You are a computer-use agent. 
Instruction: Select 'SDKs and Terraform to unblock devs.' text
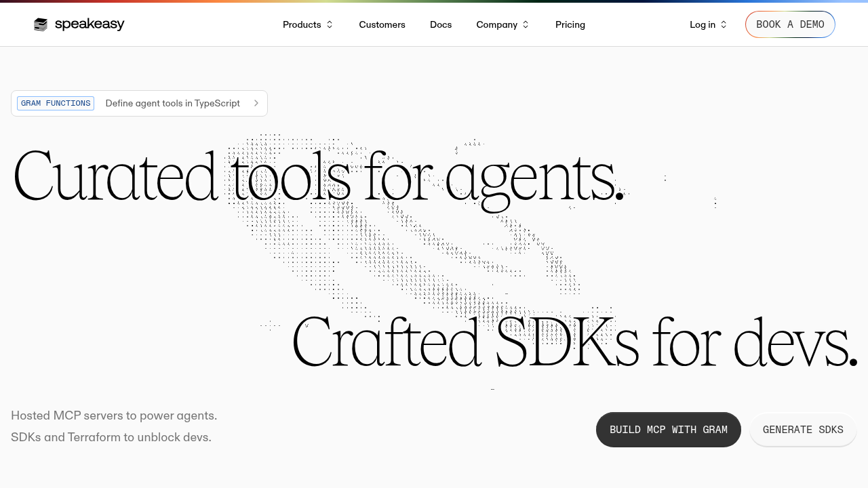click(x=111, y=437)
